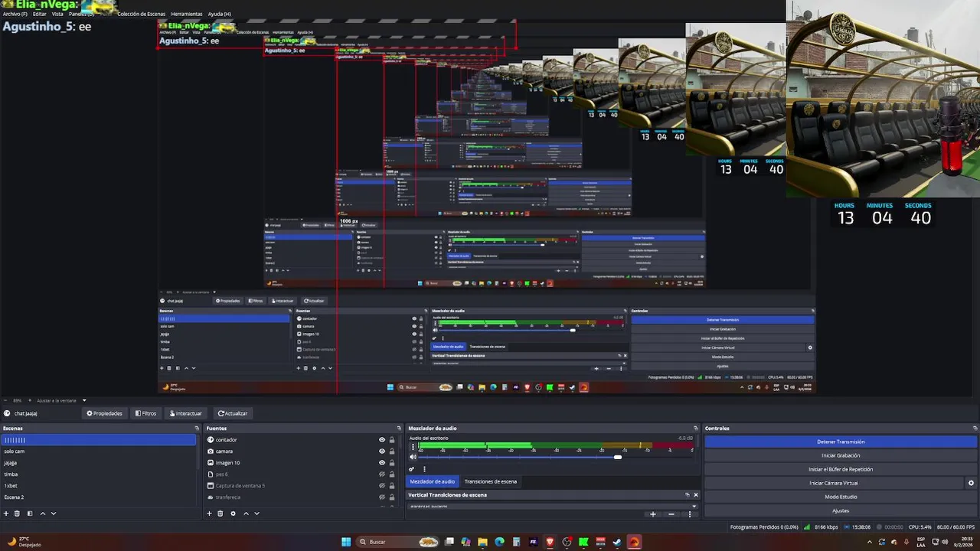
Task: Open transition properties three-dot menu
Action: click(689, 514)
